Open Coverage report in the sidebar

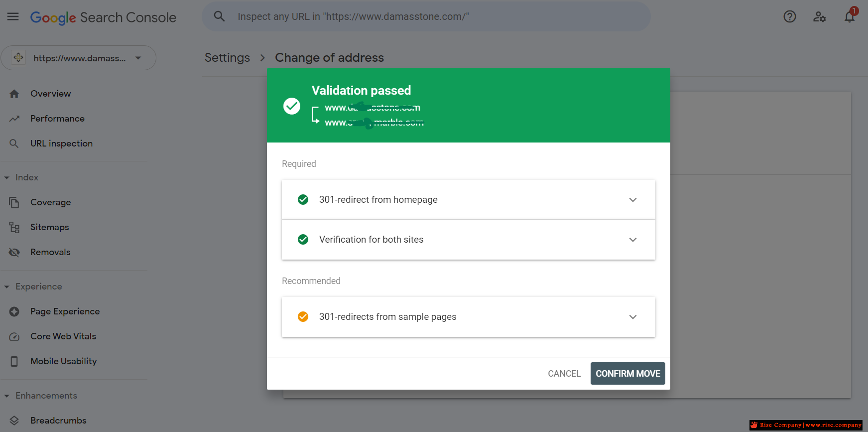pyautogui.click(x=51, y=202)
